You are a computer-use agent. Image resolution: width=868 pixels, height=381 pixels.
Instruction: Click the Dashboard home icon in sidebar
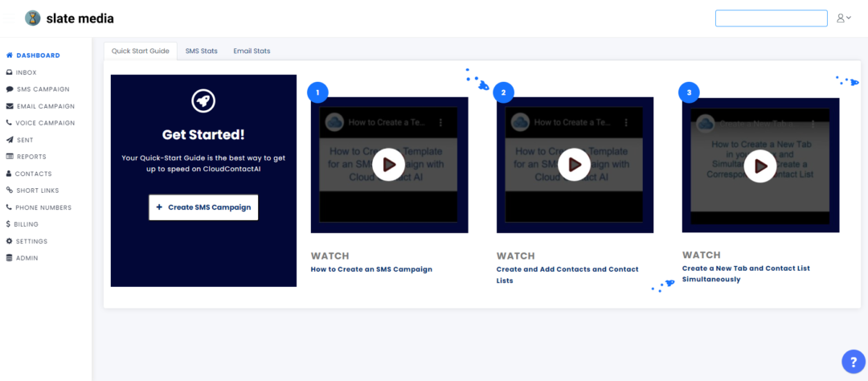point(9,55)
